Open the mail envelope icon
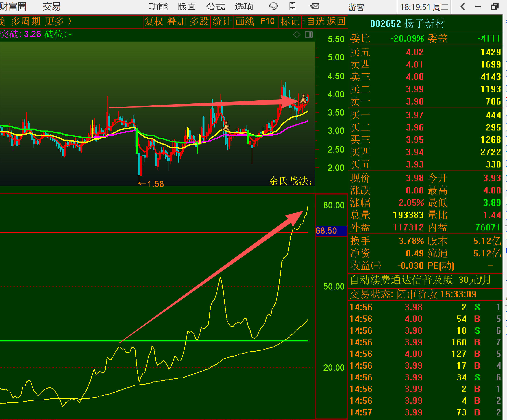This screenshot has height=420, width=507. 315,6
